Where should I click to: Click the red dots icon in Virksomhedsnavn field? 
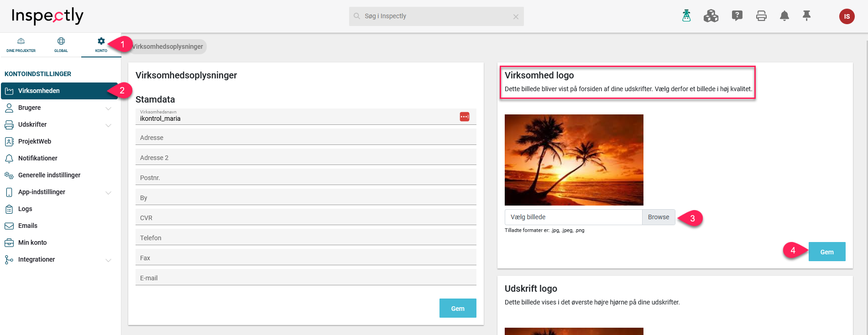tap(465, 117)
